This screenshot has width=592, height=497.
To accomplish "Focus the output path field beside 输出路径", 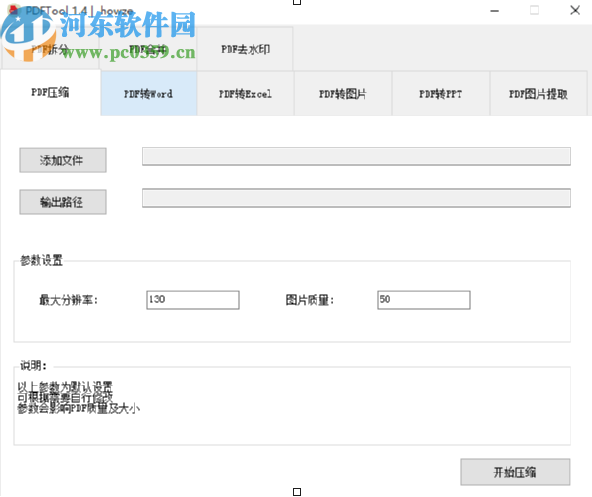I will (x=356, y=198).
